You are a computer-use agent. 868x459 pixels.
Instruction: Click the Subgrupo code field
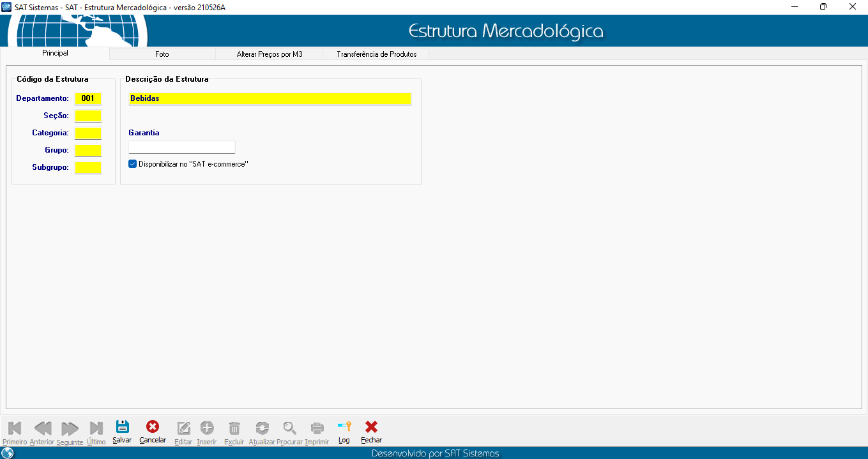pos(88,168)
